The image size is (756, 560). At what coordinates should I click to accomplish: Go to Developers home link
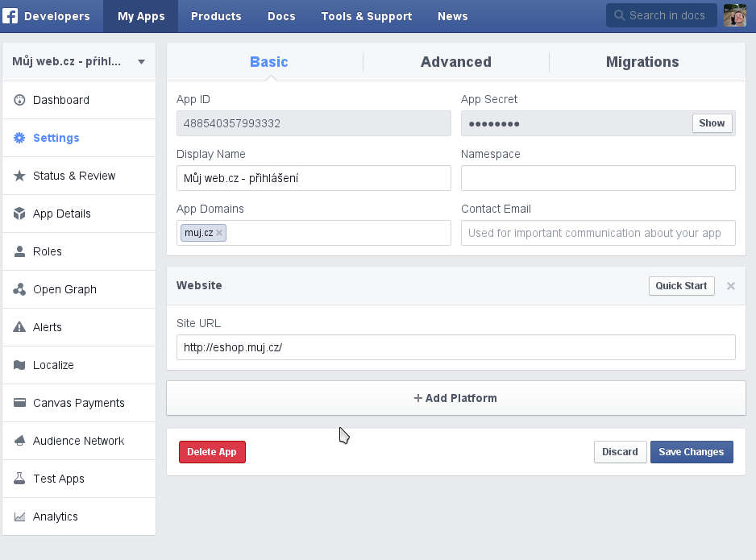(57, 16)
